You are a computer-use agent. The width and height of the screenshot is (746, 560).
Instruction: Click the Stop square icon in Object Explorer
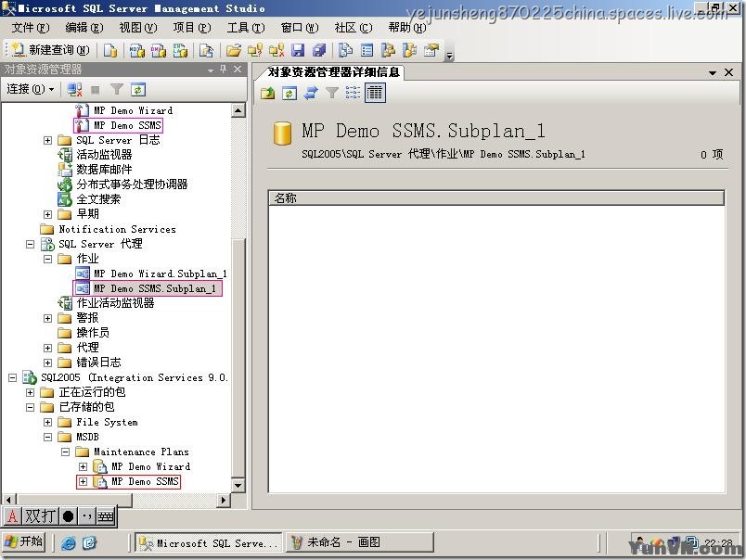[x=96, y=89]
